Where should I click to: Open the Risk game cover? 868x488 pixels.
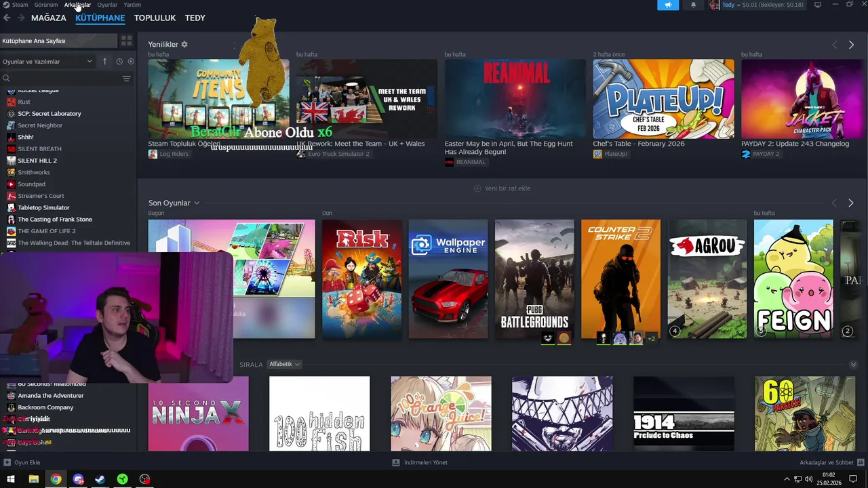point(361,279)
